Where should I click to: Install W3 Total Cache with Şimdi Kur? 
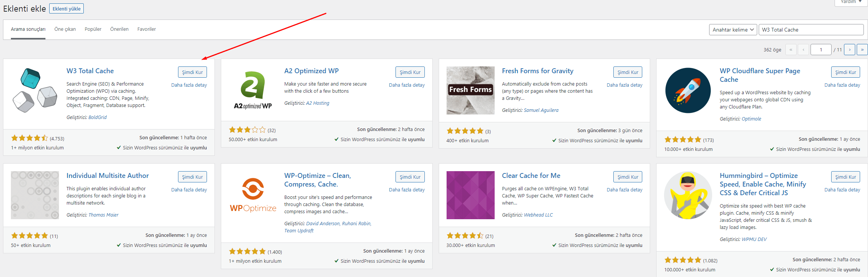192,72
